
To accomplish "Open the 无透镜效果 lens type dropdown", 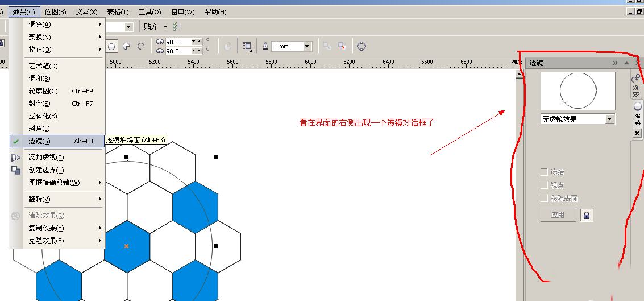I will click(610, 119).
